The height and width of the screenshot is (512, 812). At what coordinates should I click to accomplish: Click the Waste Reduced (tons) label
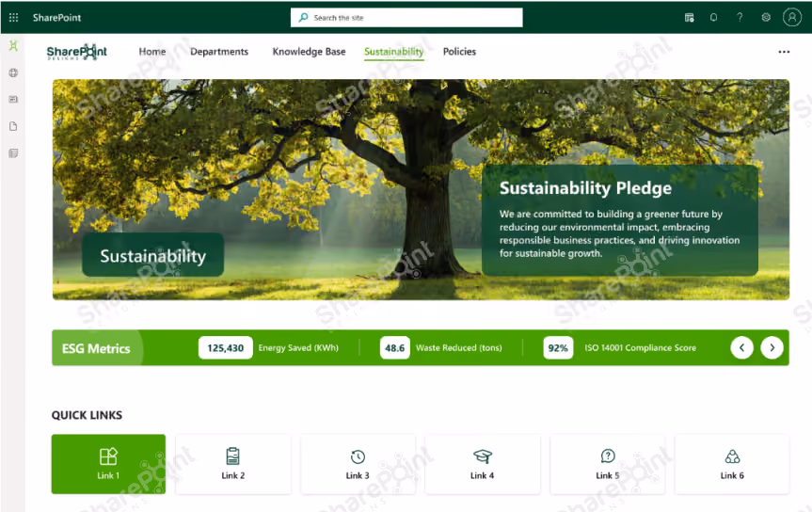pyautogui.click(x=459, y=347)
